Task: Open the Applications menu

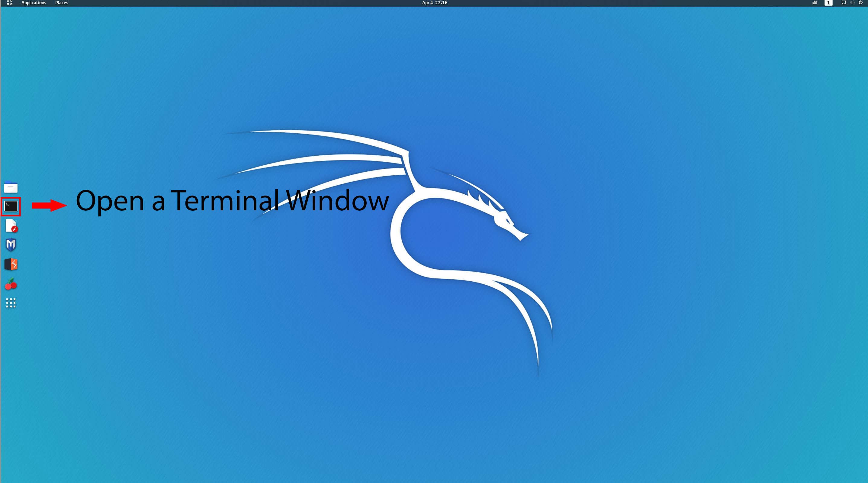Action: click(34, 3)
